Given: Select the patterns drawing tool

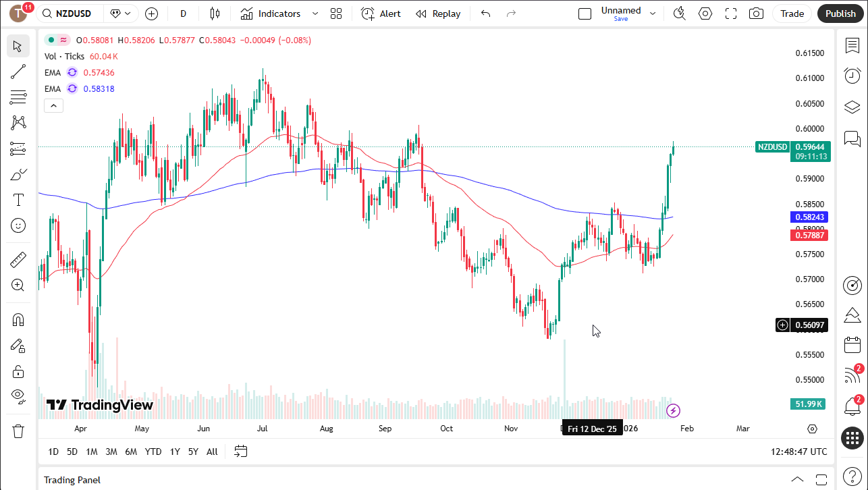Looking at the screenshot, I should [x=18, y=123].
